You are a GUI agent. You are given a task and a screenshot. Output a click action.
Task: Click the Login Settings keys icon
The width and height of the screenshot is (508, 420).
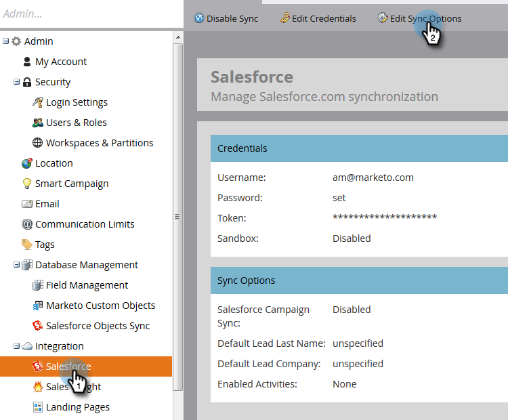point(37,102)
